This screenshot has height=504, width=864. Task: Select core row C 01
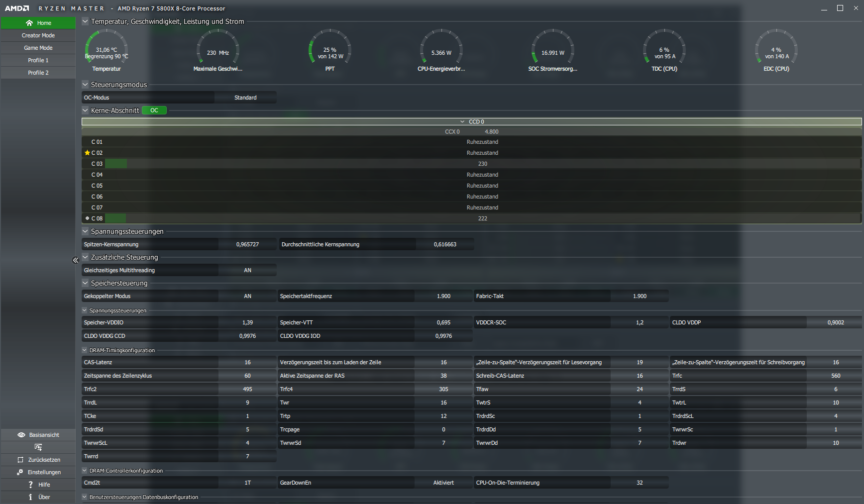471,142
